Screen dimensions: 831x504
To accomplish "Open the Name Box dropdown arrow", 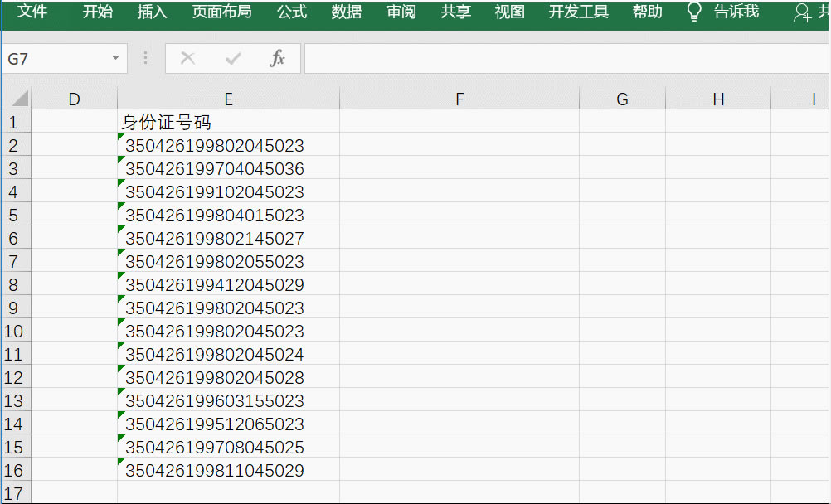I will [114, 58].
